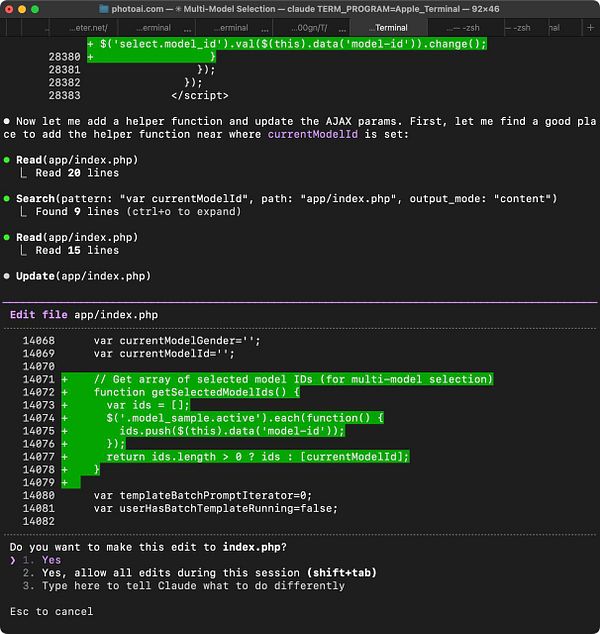Click var ids = []; on line 14073
This screenshot has height=634, width=600.
click(148, 405)
